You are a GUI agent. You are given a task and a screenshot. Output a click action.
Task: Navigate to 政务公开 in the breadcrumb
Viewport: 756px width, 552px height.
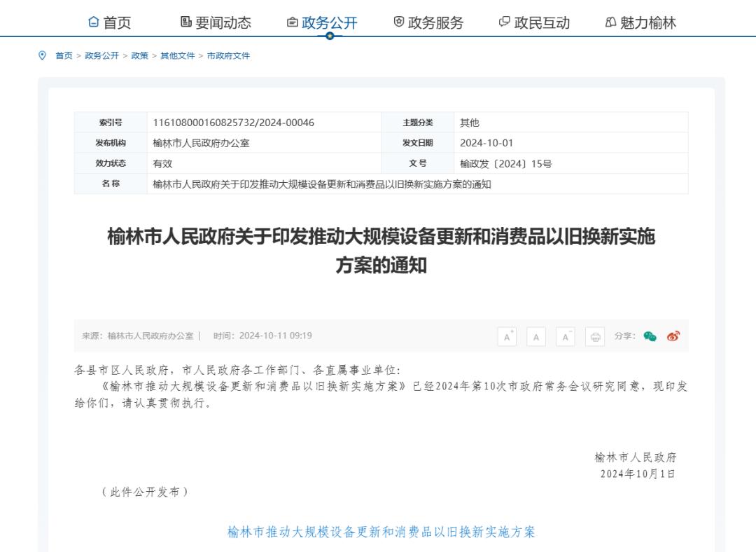(x=101, y=55)
